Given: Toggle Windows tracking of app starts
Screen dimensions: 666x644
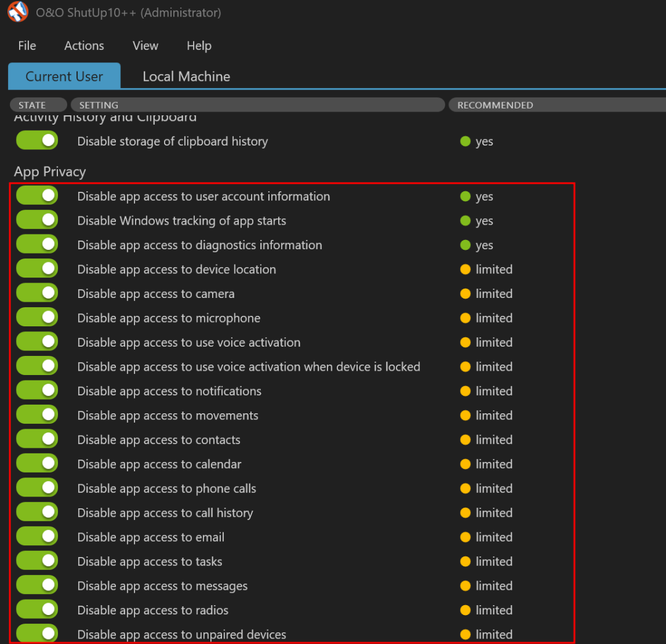Looking at the screenshot, I should coord(37,220).
